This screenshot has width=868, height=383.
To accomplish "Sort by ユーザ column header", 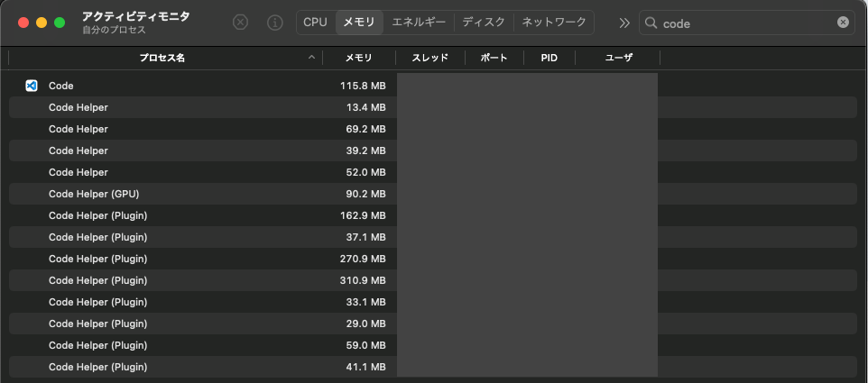I will [x=618, y=58].
